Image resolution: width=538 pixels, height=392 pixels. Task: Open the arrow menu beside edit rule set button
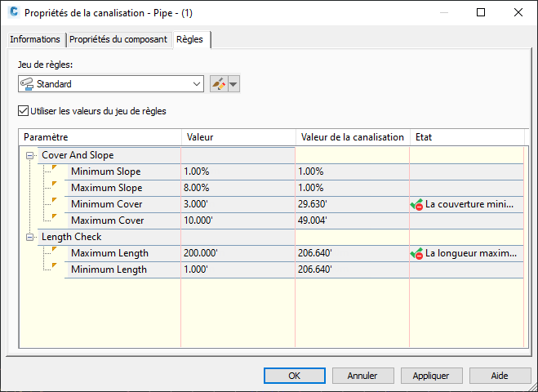(234, 84)
